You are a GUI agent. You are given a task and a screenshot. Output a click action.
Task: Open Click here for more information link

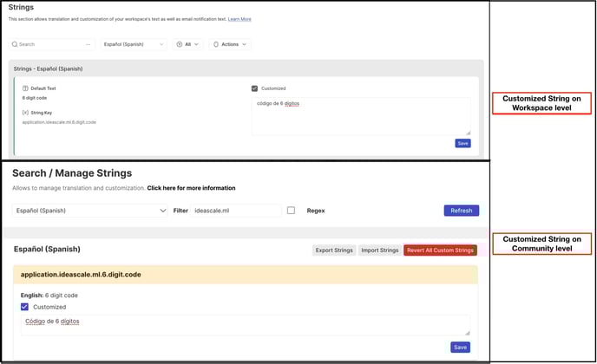coord(191,188)
